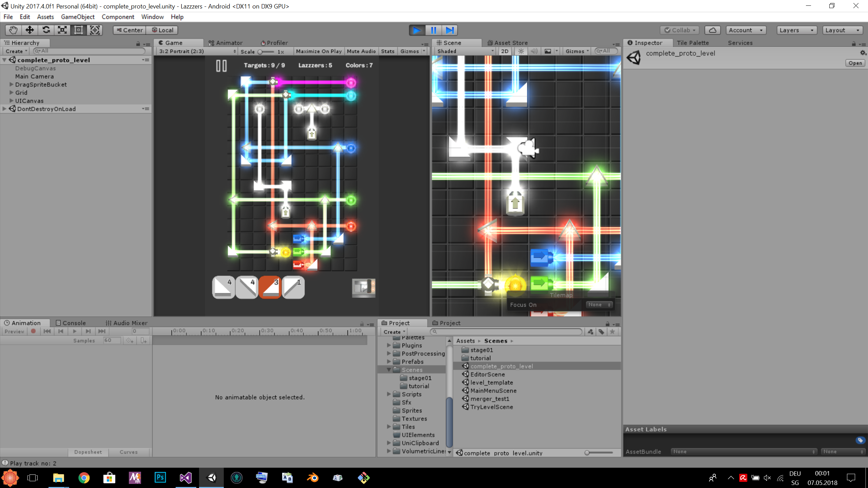Viewport: 868px width, 488px height.
Task: Open the Layers dropdown
Action: 796,30
